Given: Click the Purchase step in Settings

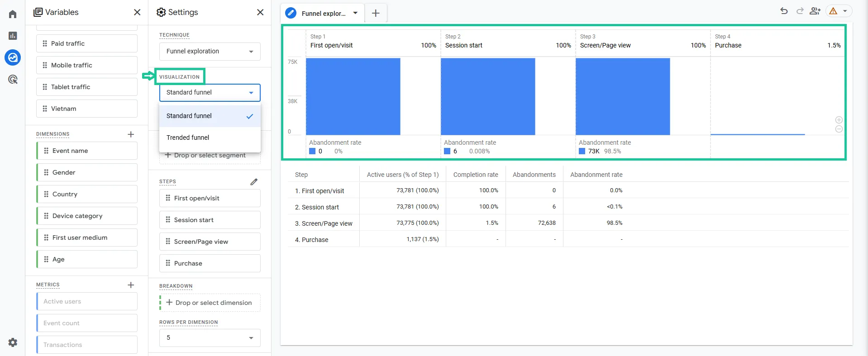Looking at the screenshot, I should [x=210, y=263].
